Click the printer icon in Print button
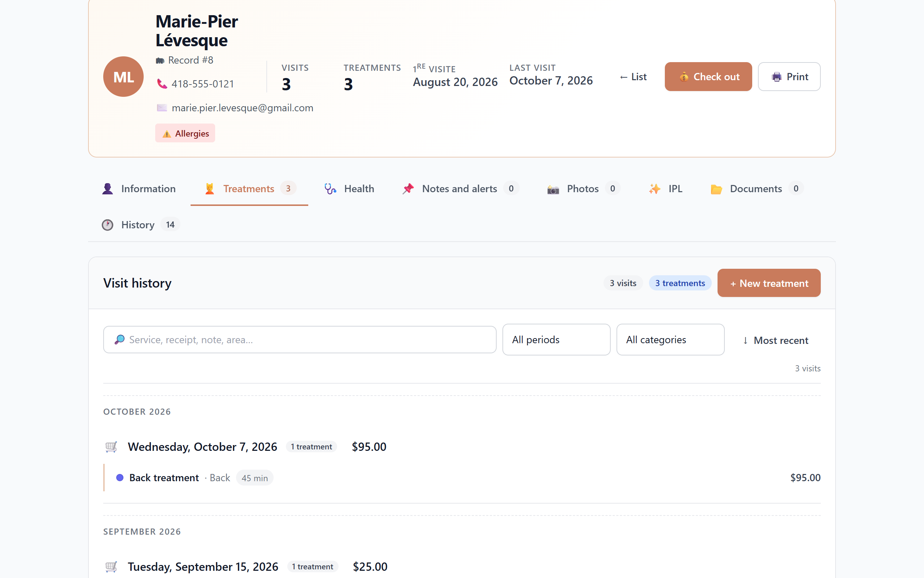Viewport: 924px width, 578px height. coord(777,77)
